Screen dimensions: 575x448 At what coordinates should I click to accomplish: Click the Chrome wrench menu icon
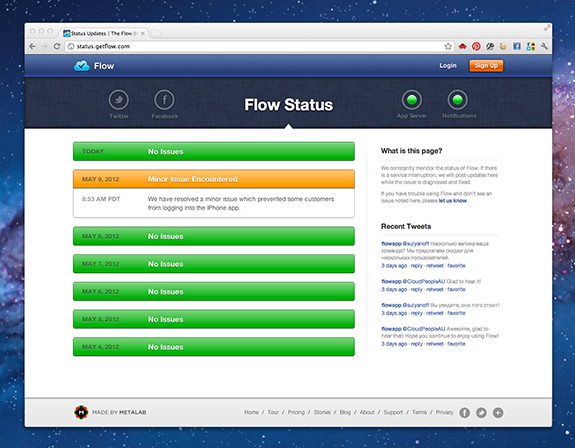544,46
